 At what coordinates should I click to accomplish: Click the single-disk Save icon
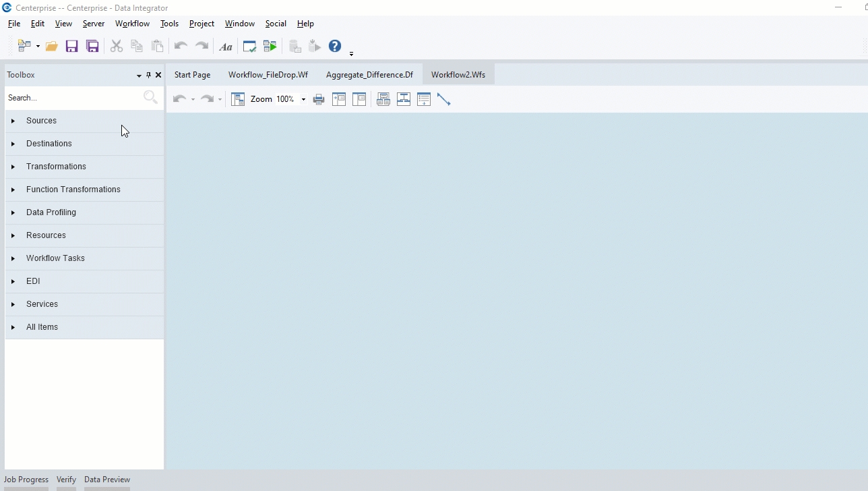[x=71, y=47]
